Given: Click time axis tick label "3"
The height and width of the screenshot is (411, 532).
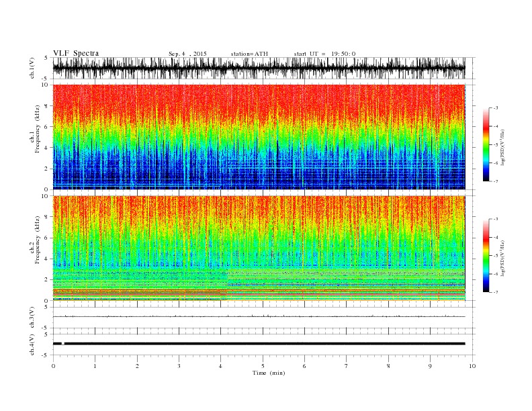Looking at the screenshot, I should click(179, 366).
